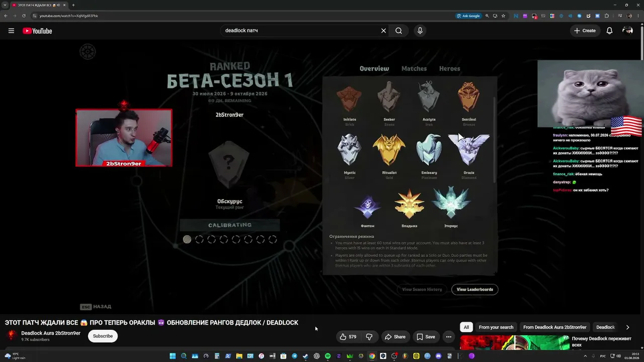Open Windows taskbar Search
This screenshot has height=362, width=644.
pyautogui.click(x=184, y=356)
